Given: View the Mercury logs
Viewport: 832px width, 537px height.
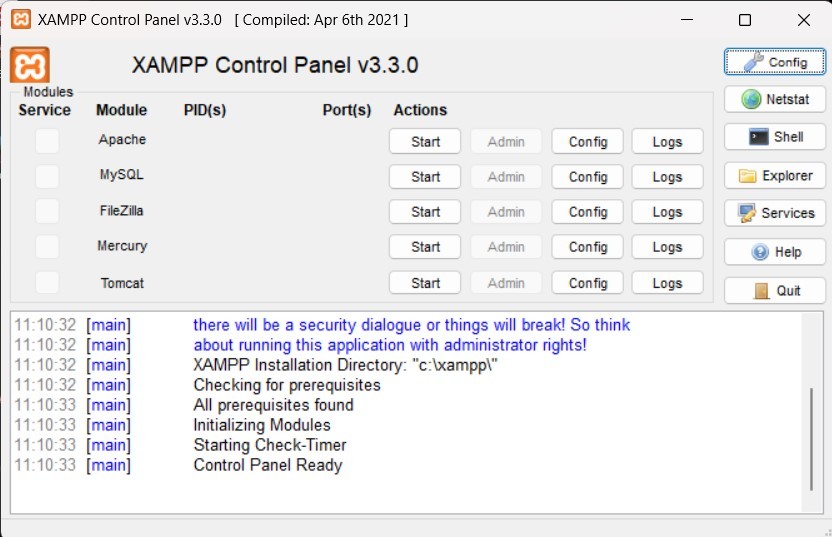Looking at the screenshot, I should click(x=667, y=247).
